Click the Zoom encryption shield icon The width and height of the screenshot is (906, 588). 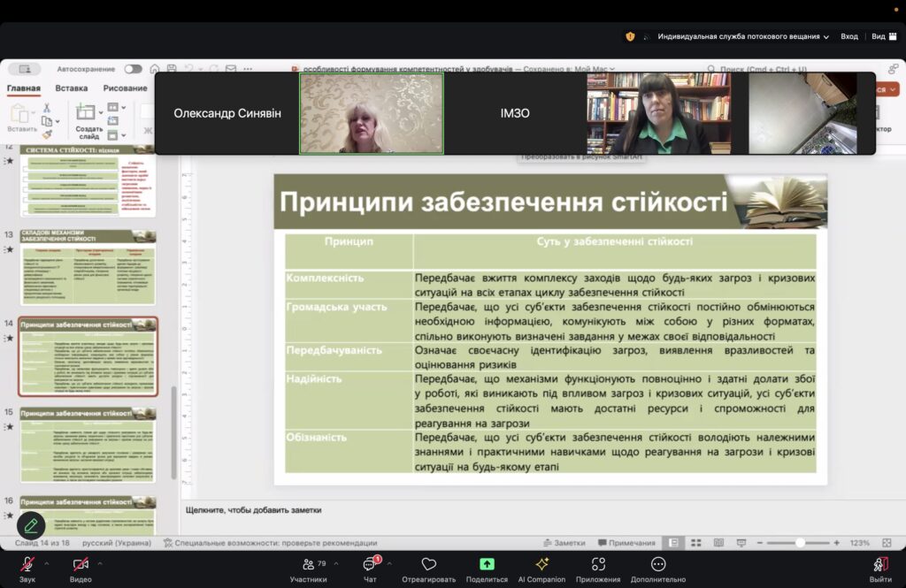tap(630, 36)
